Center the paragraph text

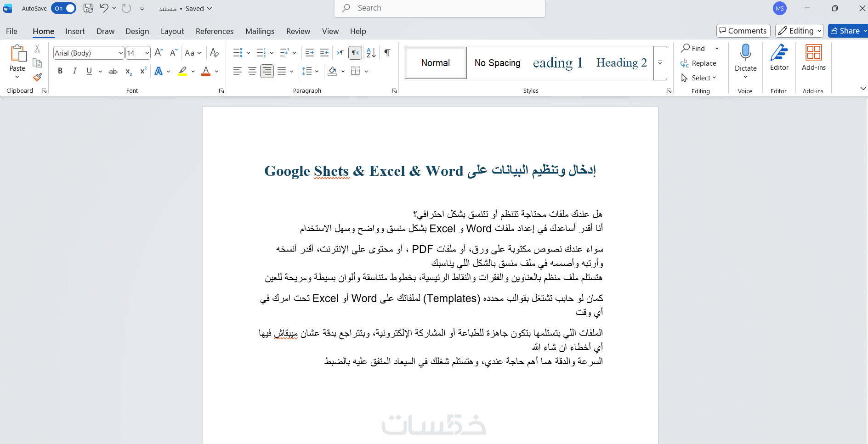(252, 71)
